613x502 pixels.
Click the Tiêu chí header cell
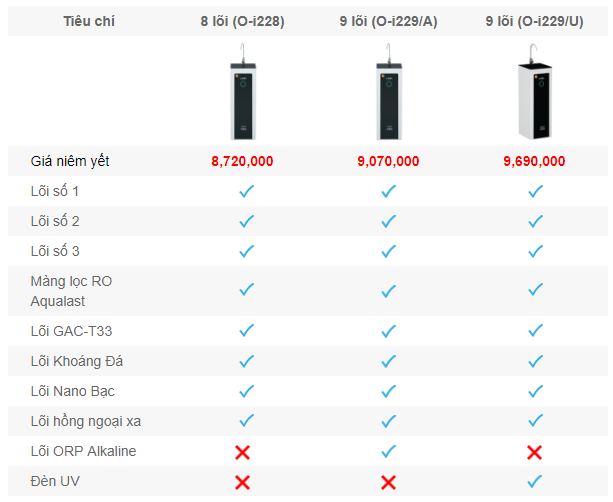(x=90, y=21)
